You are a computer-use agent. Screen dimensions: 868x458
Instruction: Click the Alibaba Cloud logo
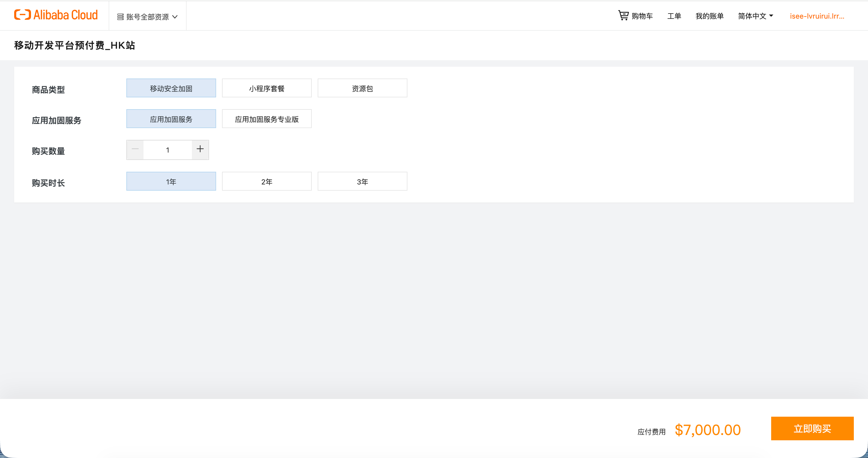[56, 15]
